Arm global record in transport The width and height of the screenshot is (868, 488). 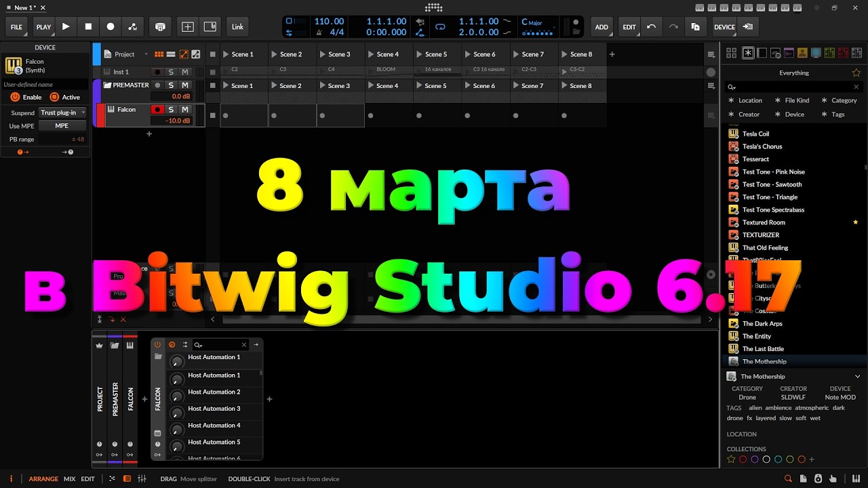pos(111,26)
